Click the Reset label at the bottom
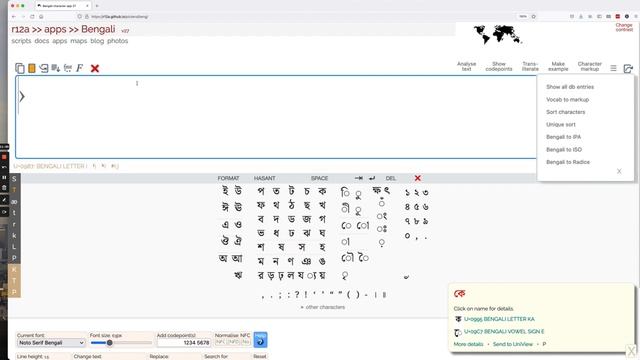Image resolution: width=640 pixels, height=360 pixels. (260, 356)
